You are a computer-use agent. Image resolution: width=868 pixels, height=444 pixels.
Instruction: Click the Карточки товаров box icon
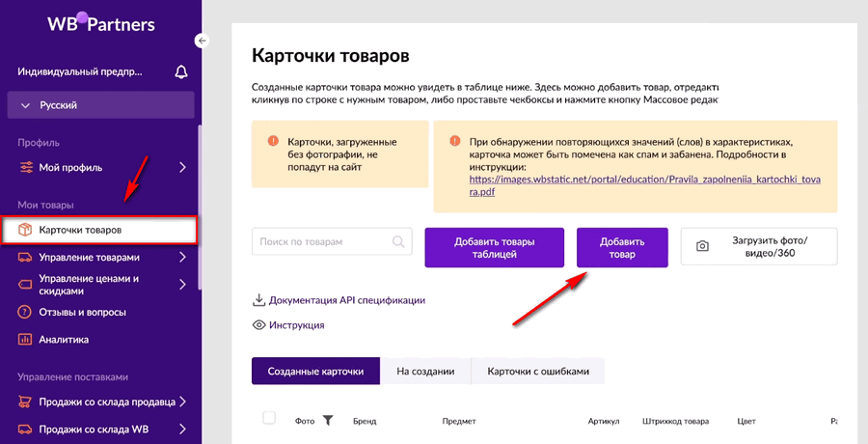click(25, 230)
